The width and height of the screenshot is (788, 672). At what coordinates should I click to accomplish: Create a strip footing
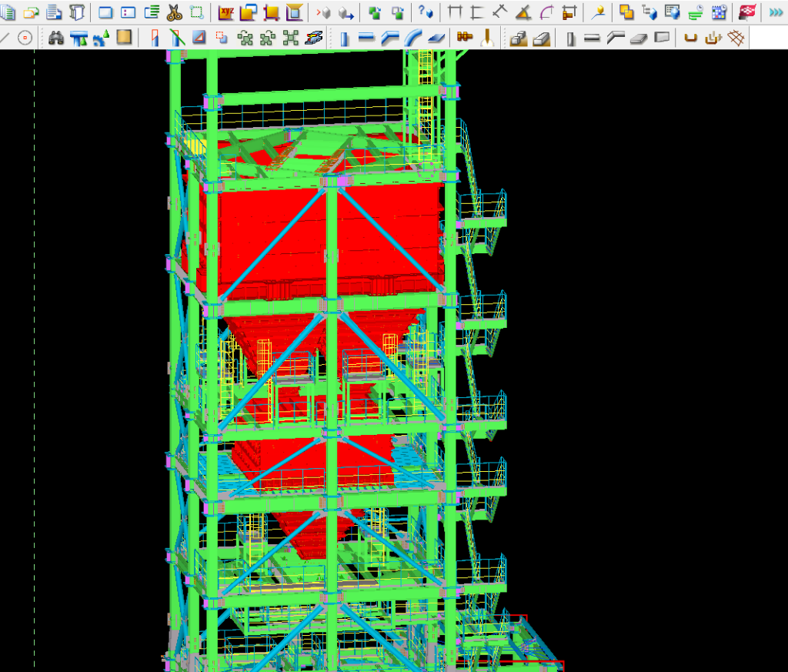(x=541, y=38)
